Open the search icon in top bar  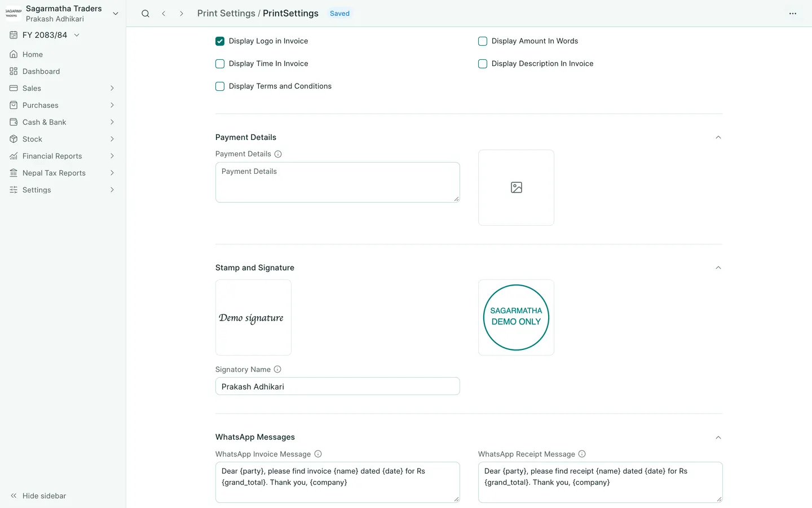(x=145, y=14)
